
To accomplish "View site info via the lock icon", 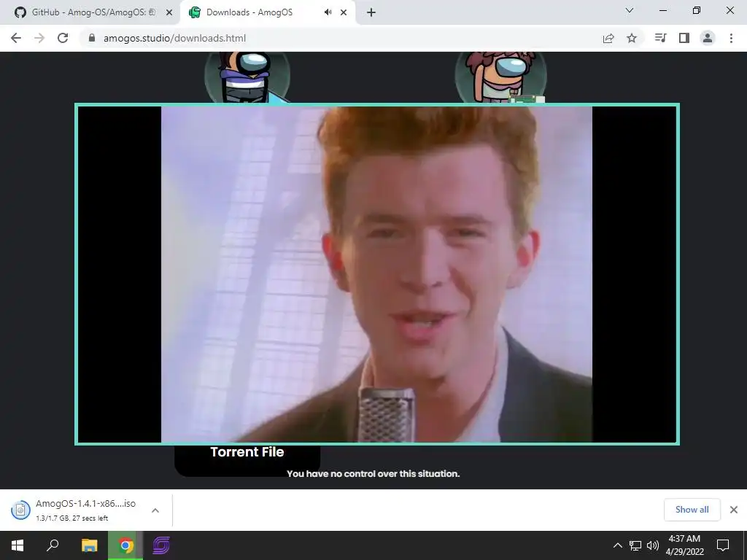I will (x=92, y=38).
